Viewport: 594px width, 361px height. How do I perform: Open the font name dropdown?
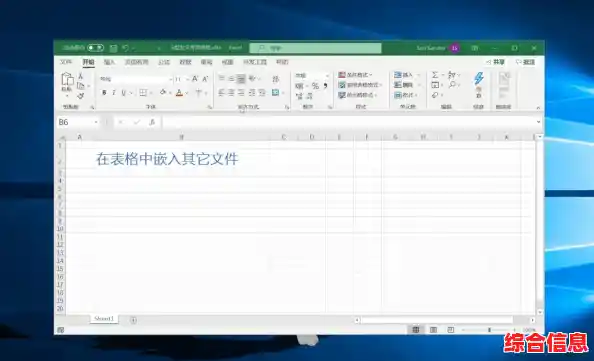[171, 79]
